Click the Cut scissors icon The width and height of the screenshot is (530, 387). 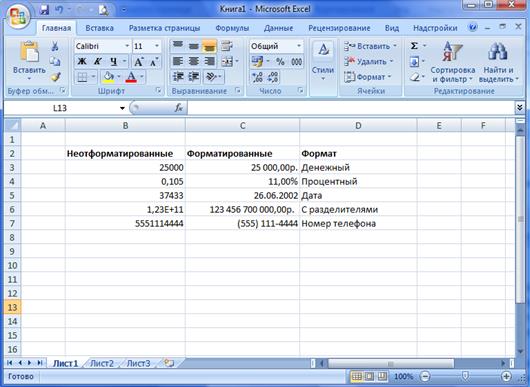(55, 46)
